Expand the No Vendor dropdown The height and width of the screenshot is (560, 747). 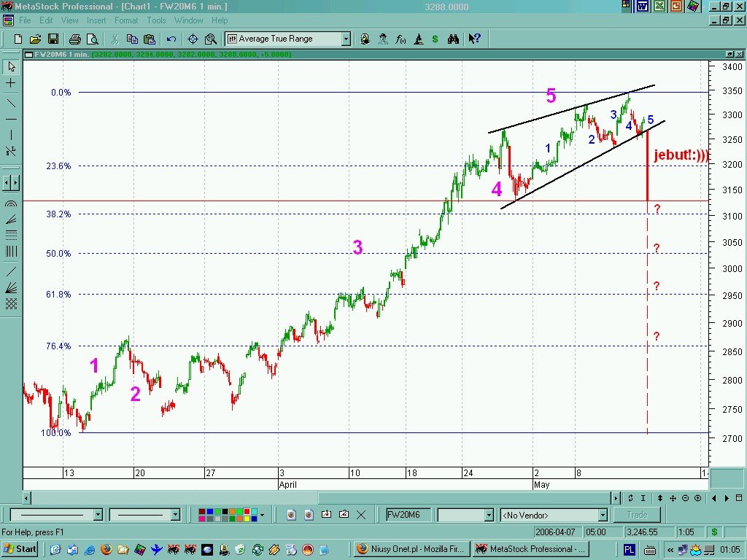point(602,516)
